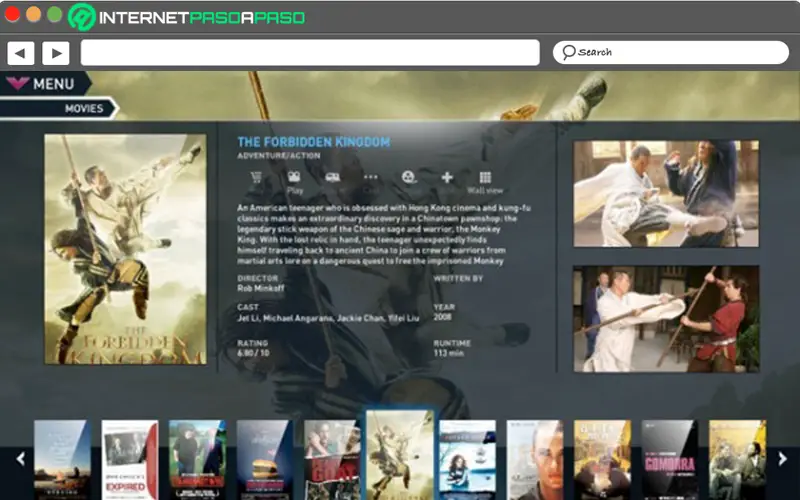The width and height of the screenshot is (800, 500).
Task: Click the macOS yellow minimize button
Action: click(x=34, y=15)
